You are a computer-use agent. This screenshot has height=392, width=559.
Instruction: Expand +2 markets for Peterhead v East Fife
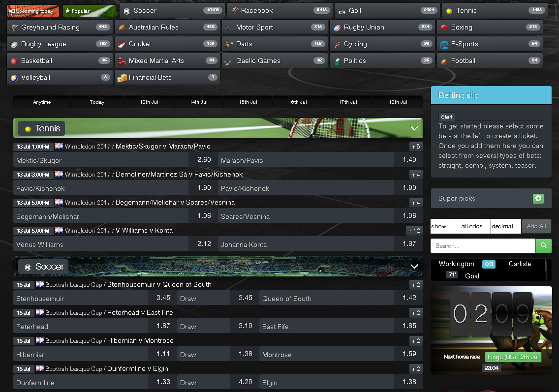(x=416, y=313)
